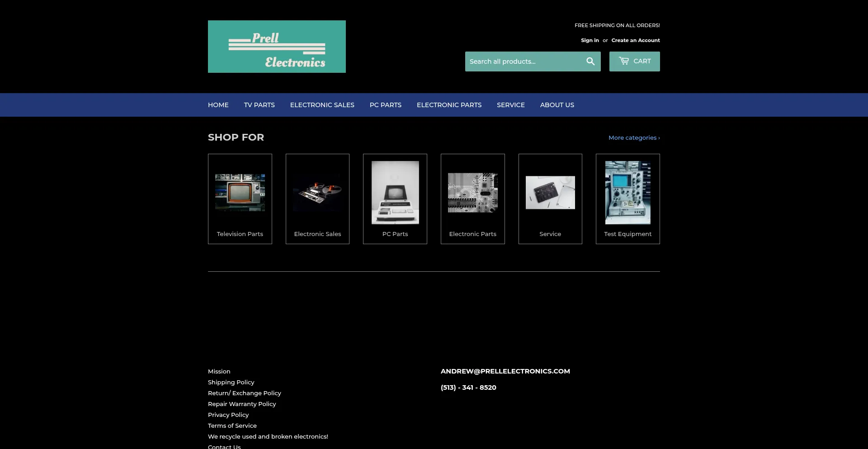This screenshot has height=449, width=868.
Task: Click the Prell Electronics logo
Action: point(277,47)
